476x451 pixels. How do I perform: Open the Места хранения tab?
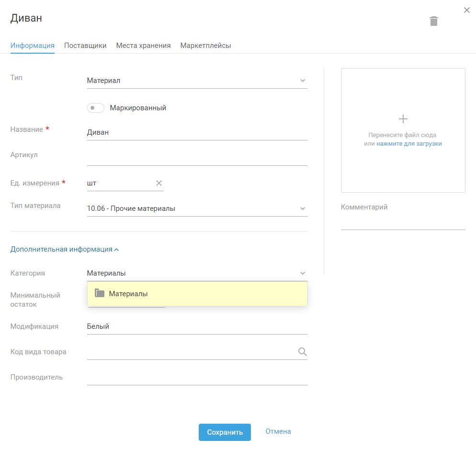tap(143, 46)
